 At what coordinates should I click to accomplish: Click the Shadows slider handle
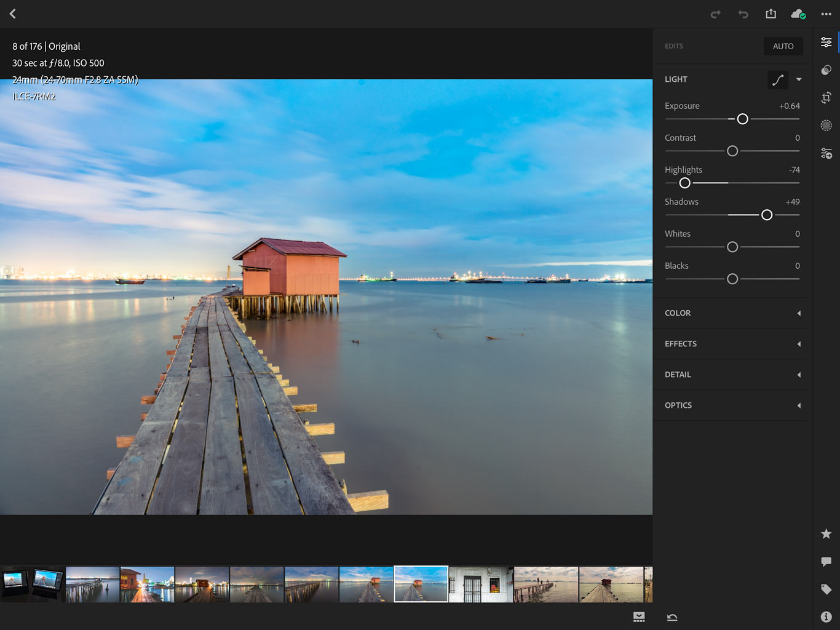point(767,215)
